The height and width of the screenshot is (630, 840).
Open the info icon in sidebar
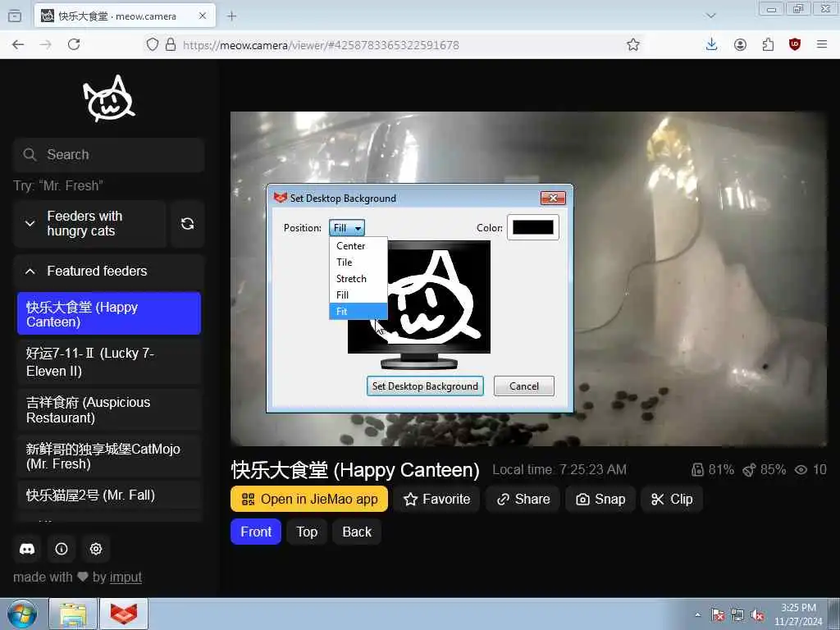point(62,549)
